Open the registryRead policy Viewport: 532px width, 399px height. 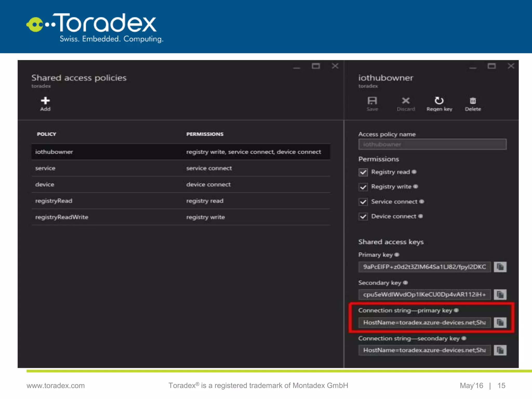tap(181, 201)
